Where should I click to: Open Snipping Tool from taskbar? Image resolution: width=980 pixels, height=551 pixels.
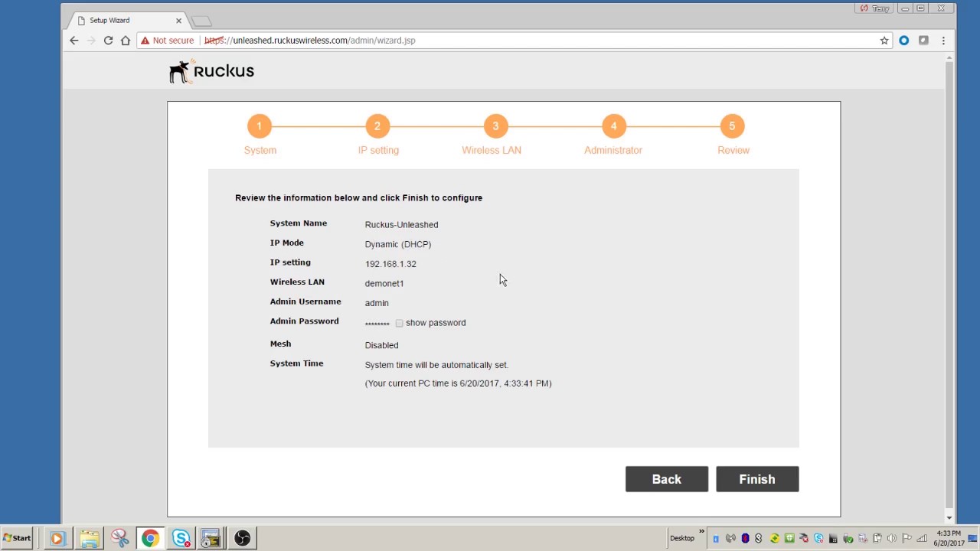point(119,538)
